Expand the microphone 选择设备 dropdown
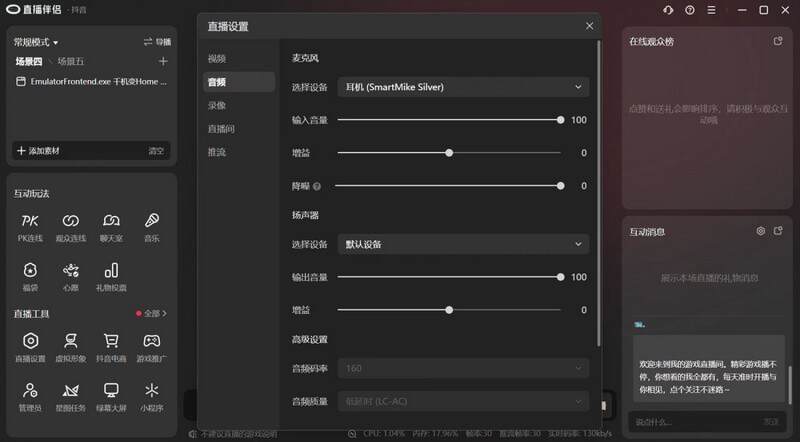 (463, 87)
